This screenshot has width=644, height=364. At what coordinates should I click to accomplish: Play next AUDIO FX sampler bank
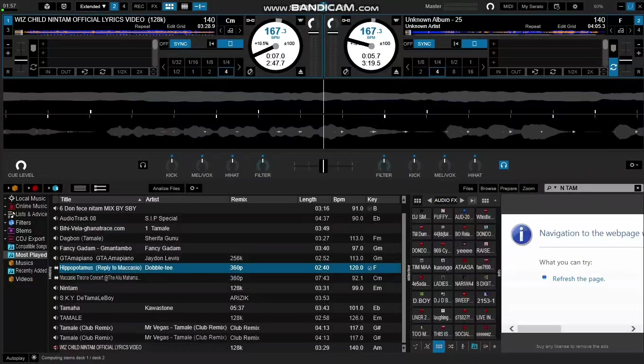tap(462, 200)
